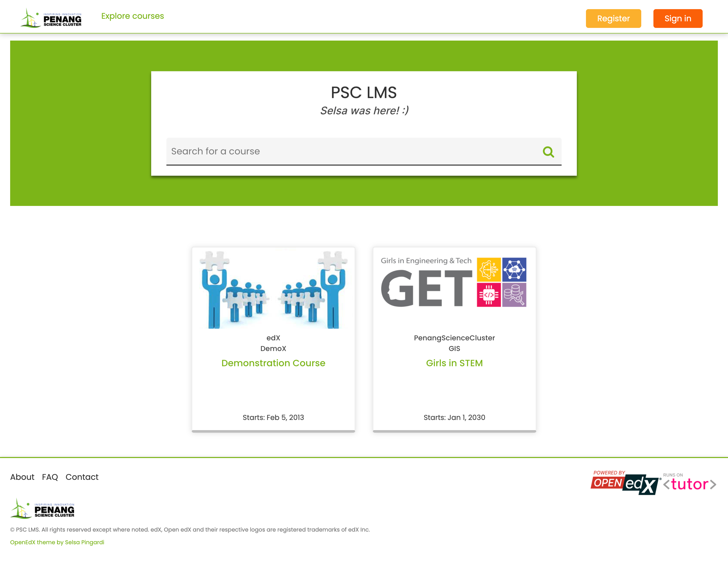
Task: Click the Sign in button
Action: pyautogui.click(x=678, y=18)
